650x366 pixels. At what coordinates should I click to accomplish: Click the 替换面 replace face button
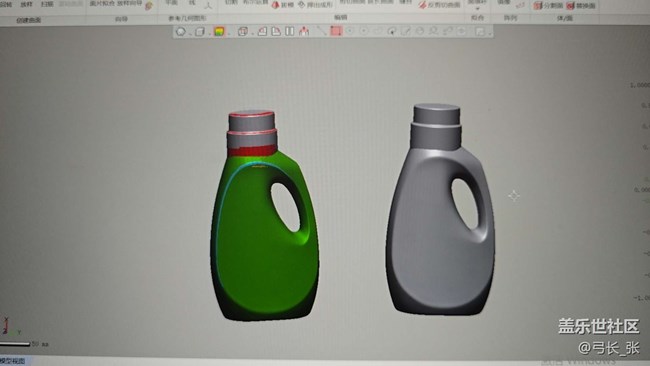point(581,5)
